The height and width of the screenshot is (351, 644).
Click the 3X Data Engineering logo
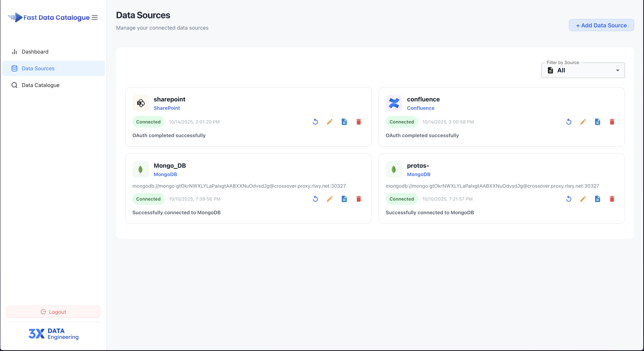(53, 334)
